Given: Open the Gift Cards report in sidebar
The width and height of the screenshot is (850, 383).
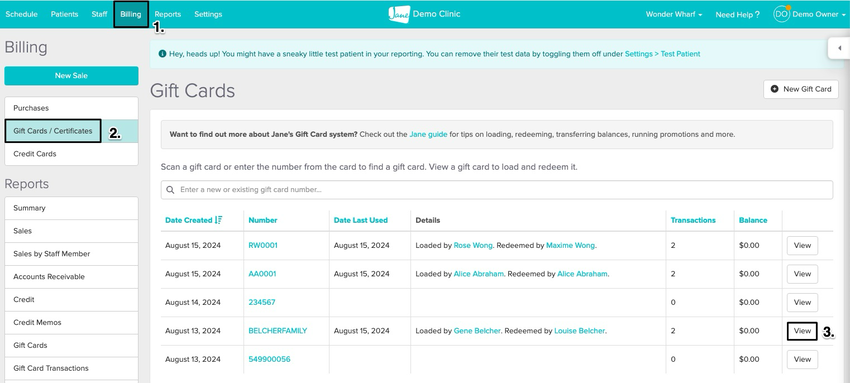Looking at the screenshot, I should point(71,345).
